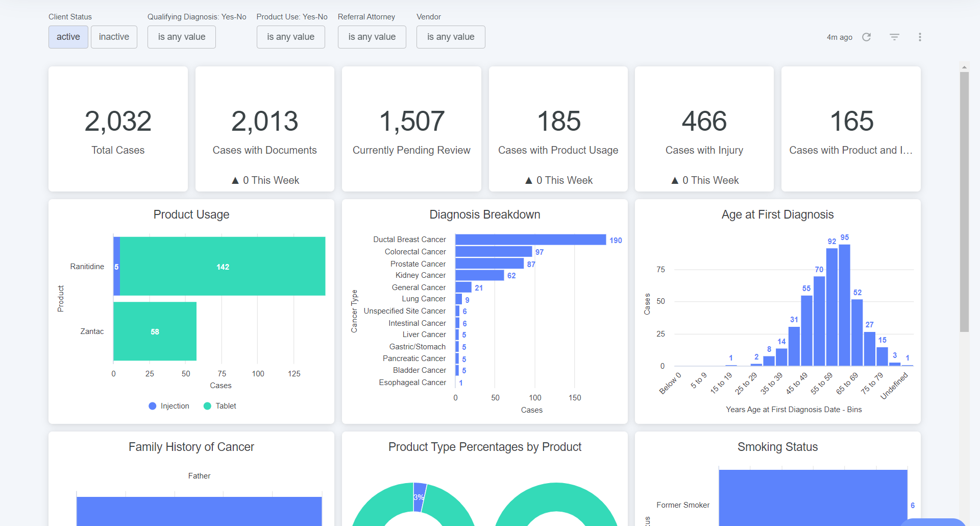
Task: Click the age histogram bar labeled 95
Action: 845,305
